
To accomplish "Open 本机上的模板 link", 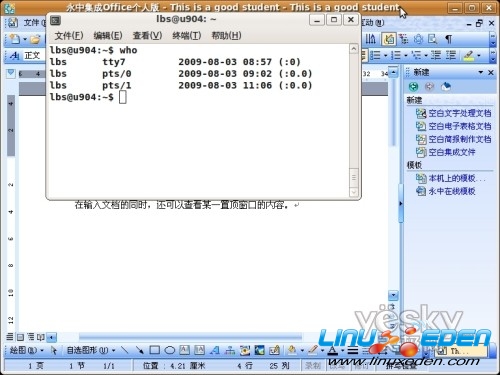I will point(456,178).
